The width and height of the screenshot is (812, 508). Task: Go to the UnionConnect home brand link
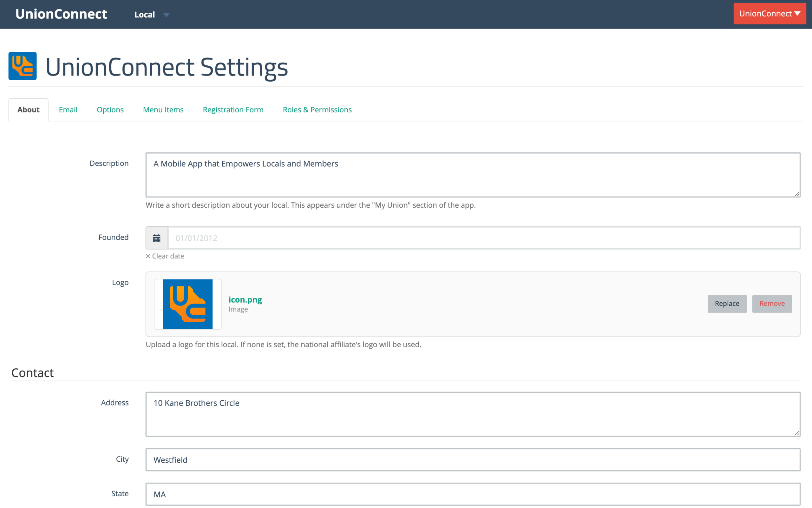(61, 14)
